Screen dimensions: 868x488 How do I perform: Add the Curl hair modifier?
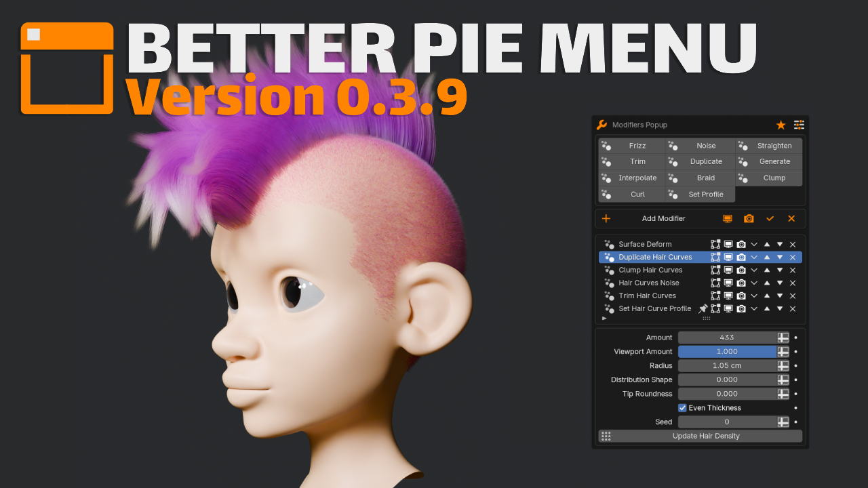[x=632, y=195]
